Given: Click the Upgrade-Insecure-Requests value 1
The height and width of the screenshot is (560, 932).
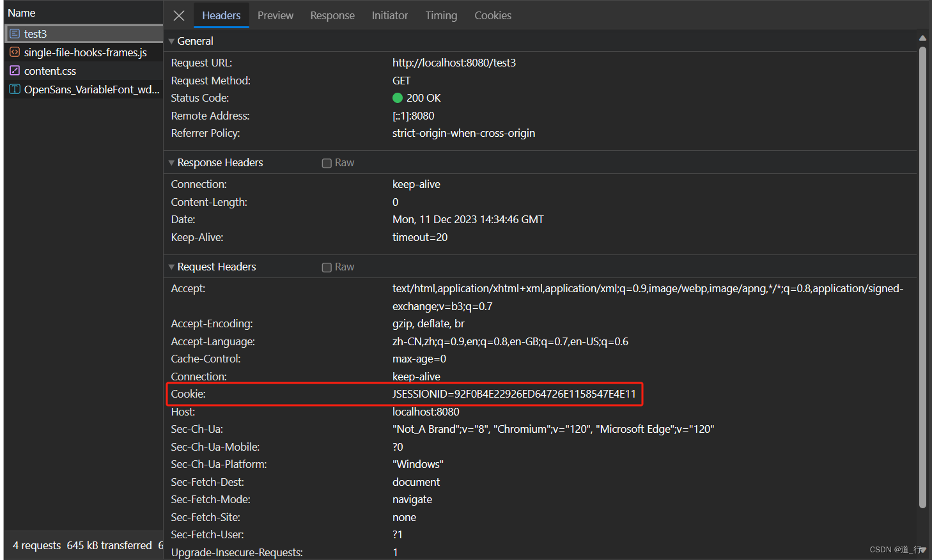Looking at the screenshot, I should coord(396,552).
